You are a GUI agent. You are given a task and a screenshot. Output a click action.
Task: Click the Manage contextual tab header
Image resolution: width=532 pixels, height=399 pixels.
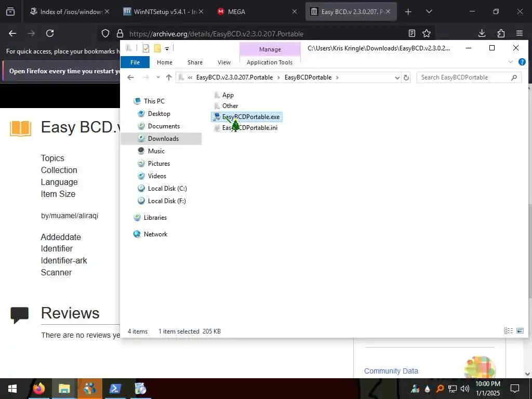pyautogui.click(x=270, y=49)
